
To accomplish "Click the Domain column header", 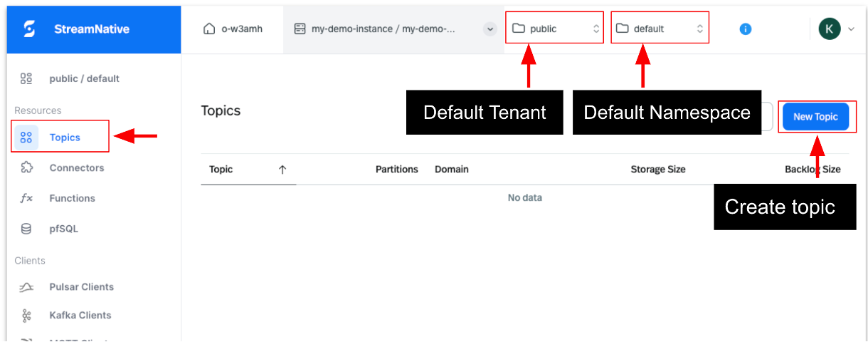I will coord(452,170).
